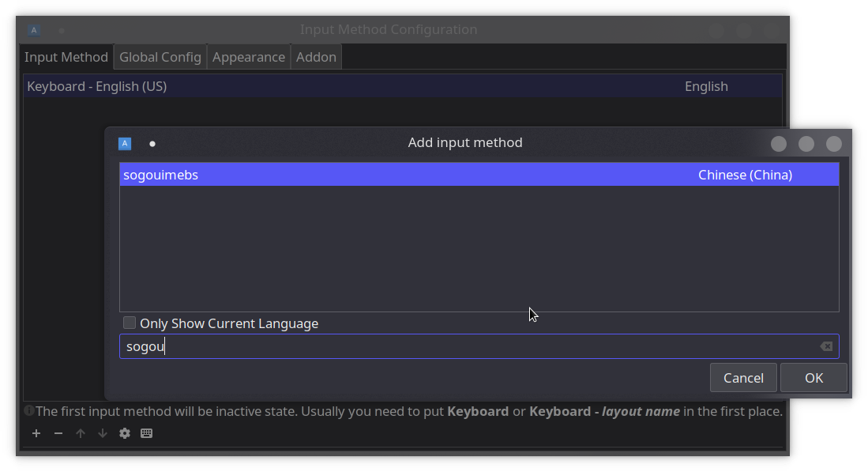This screenshot has height=472, width=868.
Task: Open the Global Config tab
Action: pyautogui.click(x=160, y=57)
